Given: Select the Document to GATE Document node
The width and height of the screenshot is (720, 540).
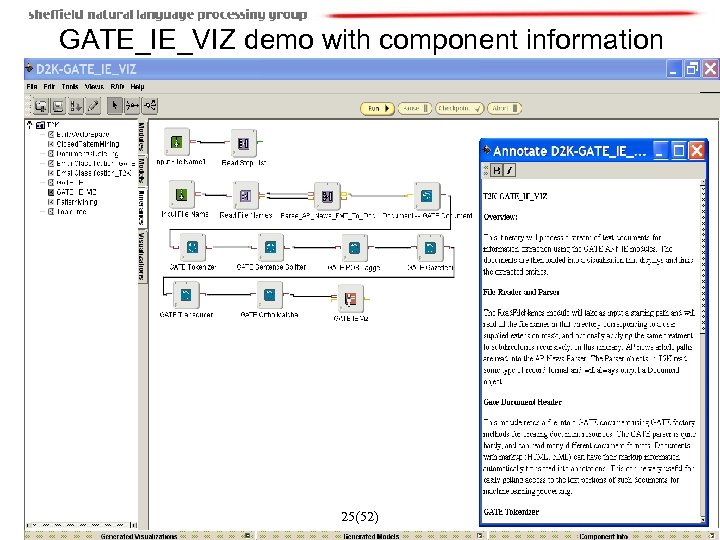Looking at the screenshot, I should [x=427, y=196].
